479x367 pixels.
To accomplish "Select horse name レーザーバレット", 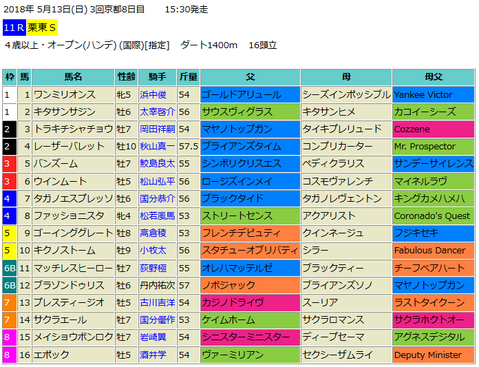I will tap(69, 147).
